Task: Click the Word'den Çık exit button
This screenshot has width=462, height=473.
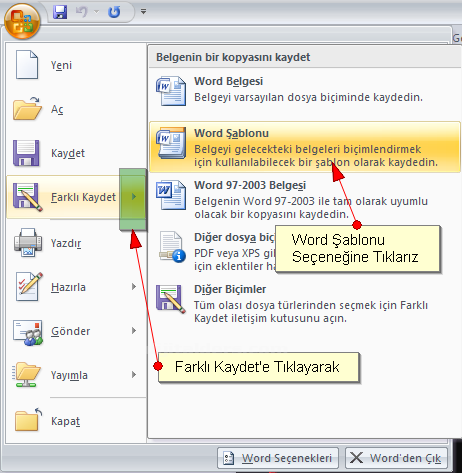Action: (x=396, y=458)
